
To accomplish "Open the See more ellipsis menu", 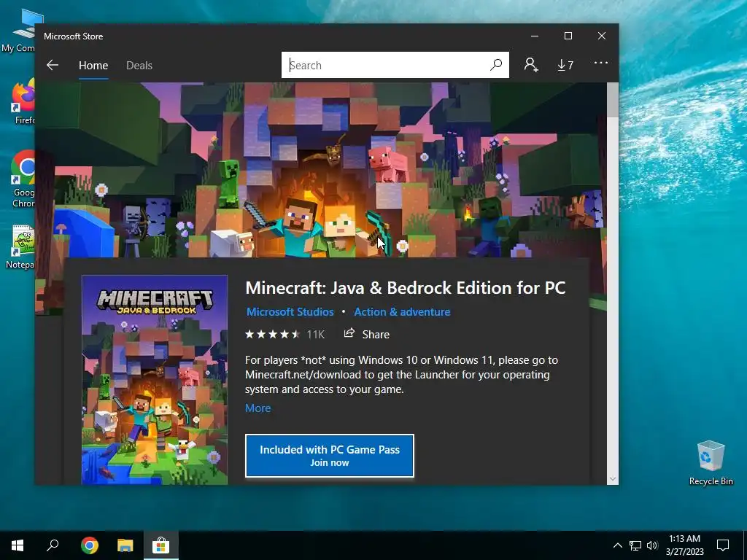I will 601,63.
